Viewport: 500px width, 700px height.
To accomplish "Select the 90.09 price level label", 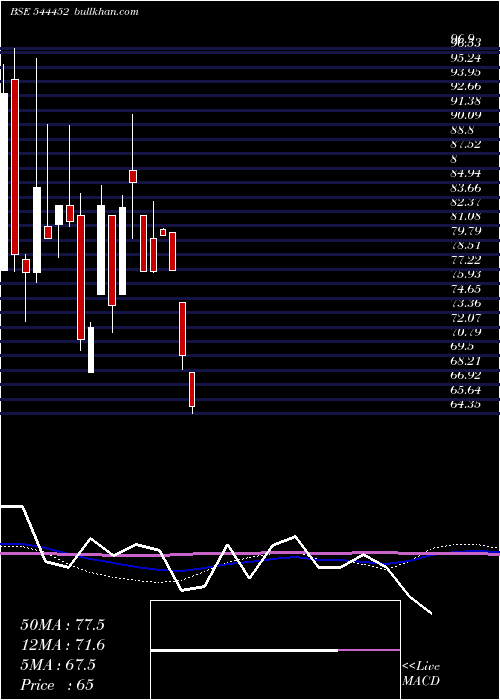I will 466,115.
